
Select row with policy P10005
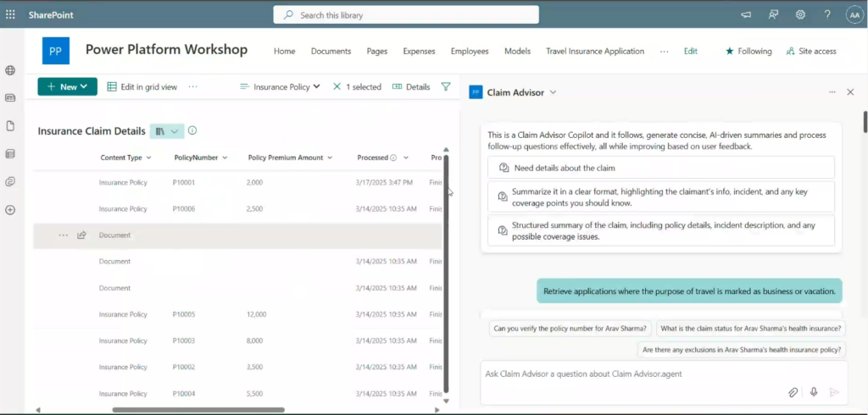tap(238, 314)
